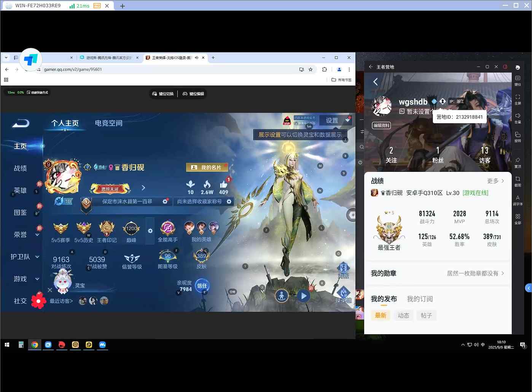
Task: Go back in 王者营地 profile with chevron
Action: [x=376, y=82]
